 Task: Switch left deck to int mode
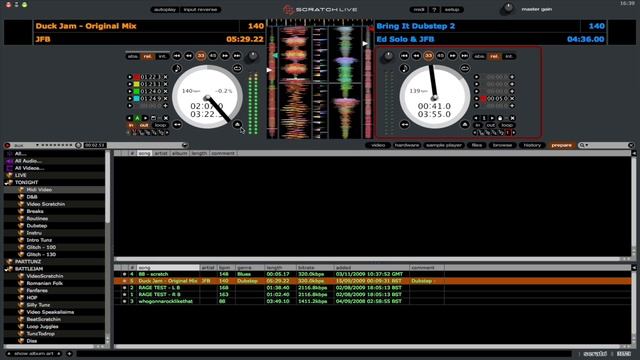[162, 56]
